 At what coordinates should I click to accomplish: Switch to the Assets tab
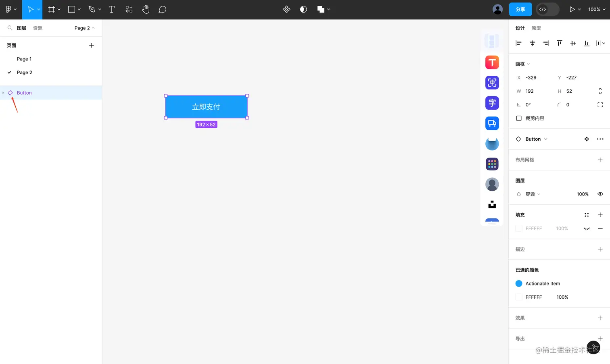pos(38,28)
